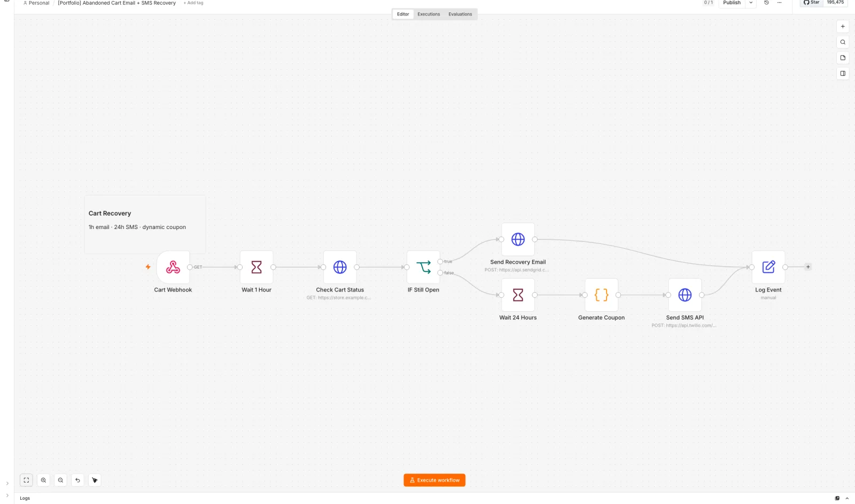
Task: Add a node after Log Event
Action: click(808, 267)
